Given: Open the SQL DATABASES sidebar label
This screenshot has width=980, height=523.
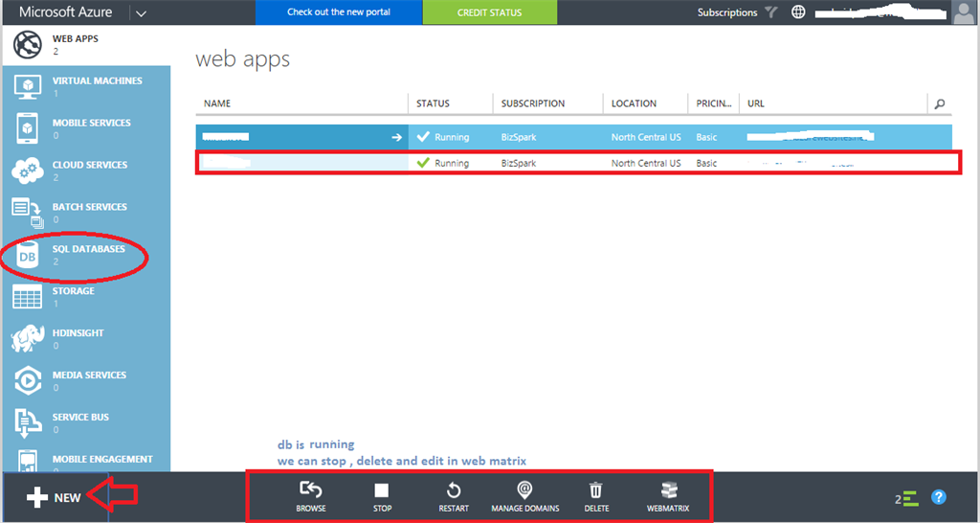Looking at the screenshot, I should [89, 249].
